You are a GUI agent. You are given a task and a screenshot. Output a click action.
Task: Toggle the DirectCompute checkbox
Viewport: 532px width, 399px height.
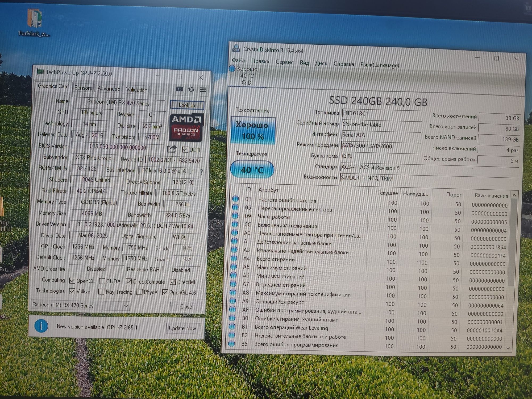[129, 281]
